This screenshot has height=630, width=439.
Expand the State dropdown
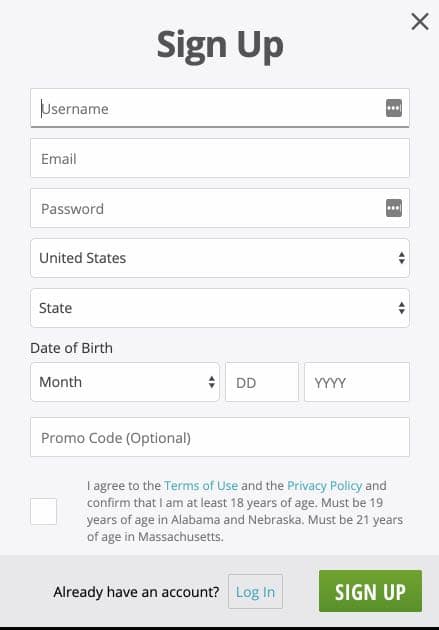[220, 308]
